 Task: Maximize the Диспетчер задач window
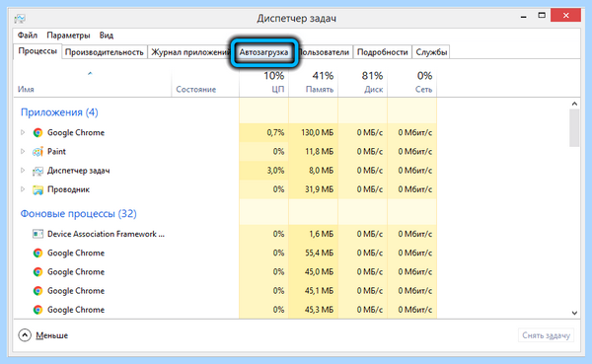[542, 16]
